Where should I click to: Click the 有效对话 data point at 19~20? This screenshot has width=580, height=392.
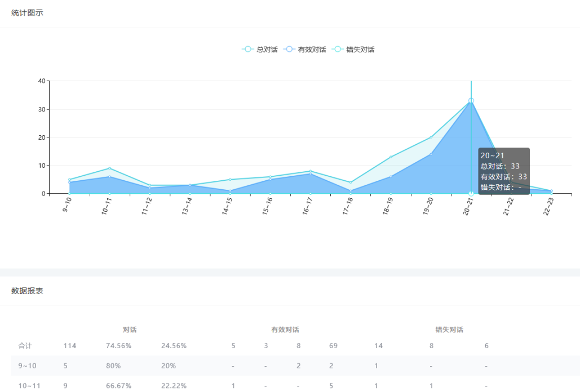[431, 154]
